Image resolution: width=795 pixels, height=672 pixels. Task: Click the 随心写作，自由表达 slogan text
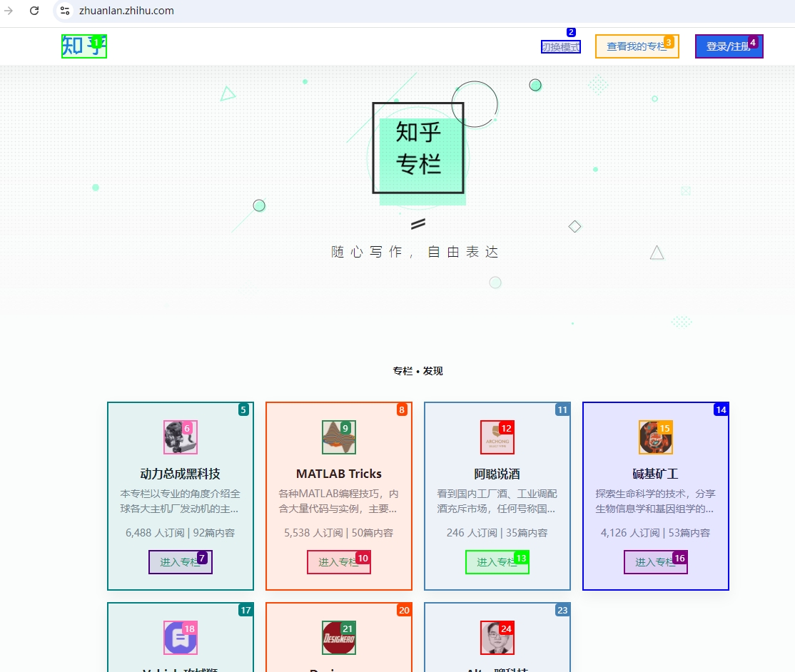click(x=415, y=252)
